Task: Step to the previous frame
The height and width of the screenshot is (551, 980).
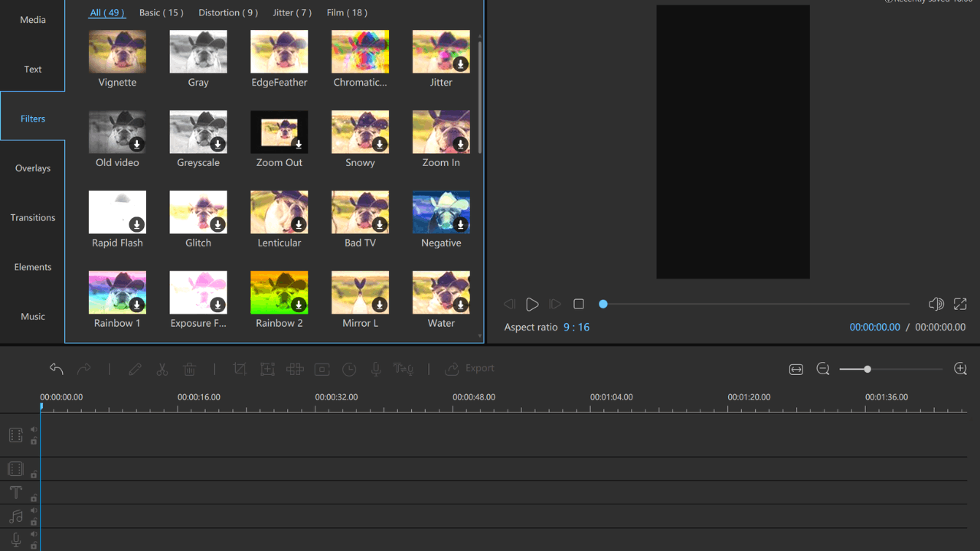Action: pos(509,305)
